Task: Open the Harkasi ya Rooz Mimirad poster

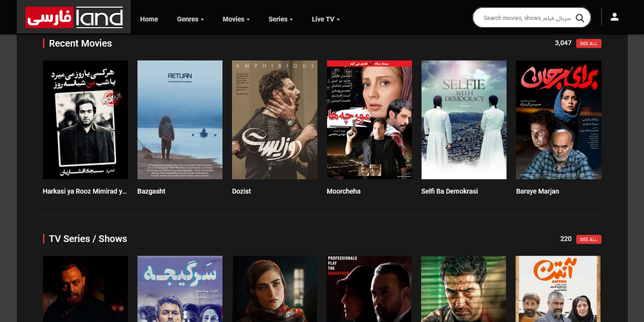Action: [x=86, y=120]
